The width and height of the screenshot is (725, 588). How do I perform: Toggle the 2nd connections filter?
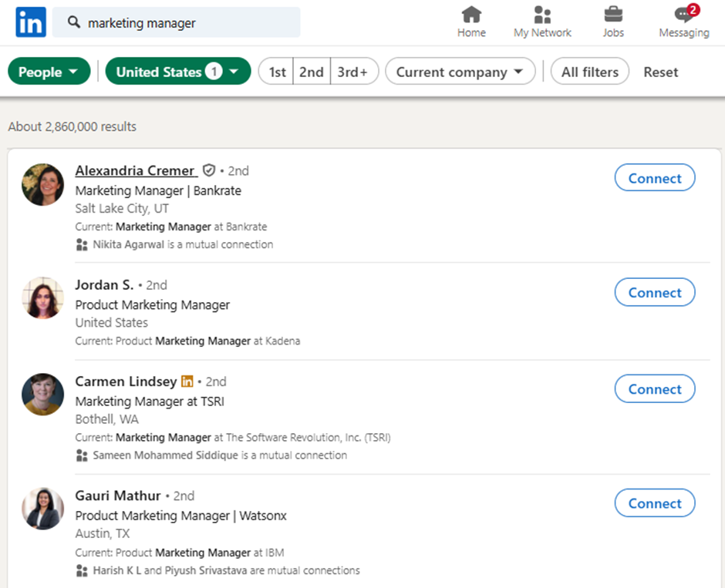click(x=312, y=72)
